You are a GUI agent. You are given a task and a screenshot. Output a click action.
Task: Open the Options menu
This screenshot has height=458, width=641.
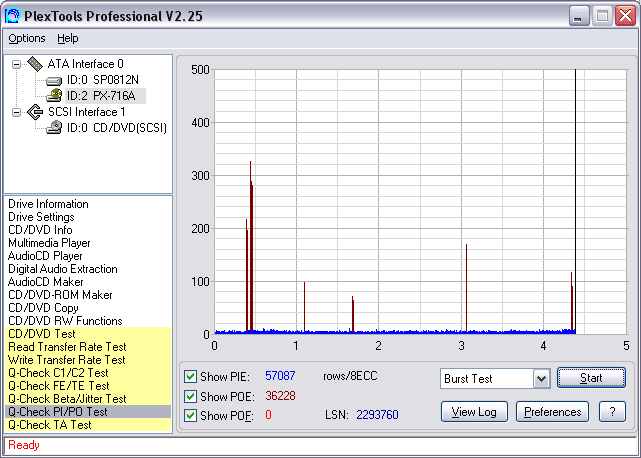(27, 38)
